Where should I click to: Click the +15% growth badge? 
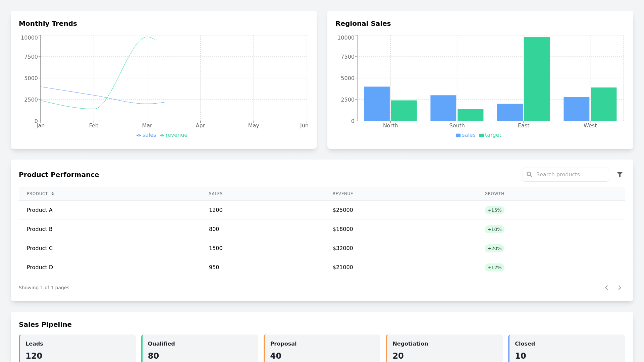(x=494, y=210)
